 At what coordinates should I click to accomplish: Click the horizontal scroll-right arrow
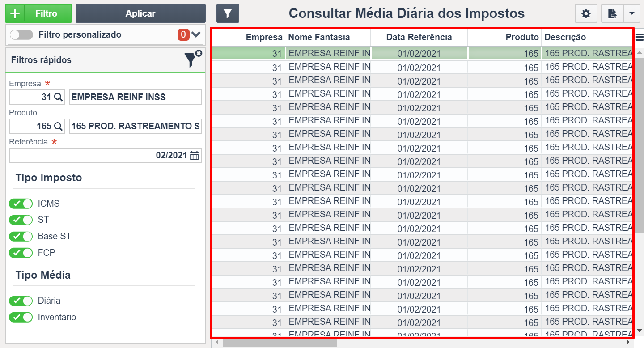629,343
